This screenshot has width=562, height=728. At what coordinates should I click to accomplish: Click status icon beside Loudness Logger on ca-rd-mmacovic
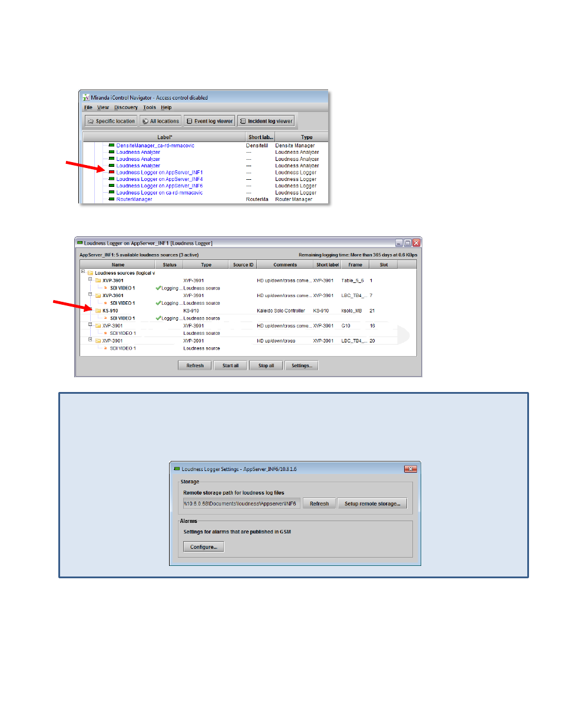[x=111, y=192]
